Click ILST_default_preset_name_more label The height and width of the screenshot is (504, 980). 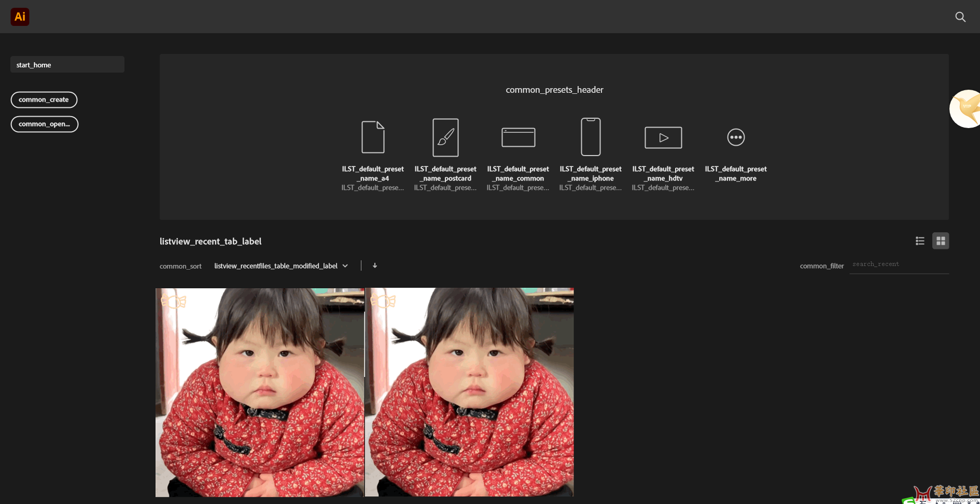click(x=736, y=174)
